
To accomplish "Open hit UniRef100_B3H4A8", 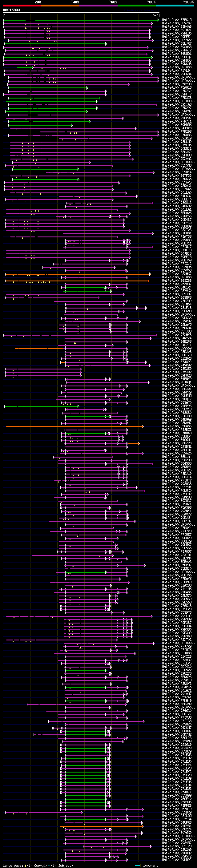I will 177,26.
